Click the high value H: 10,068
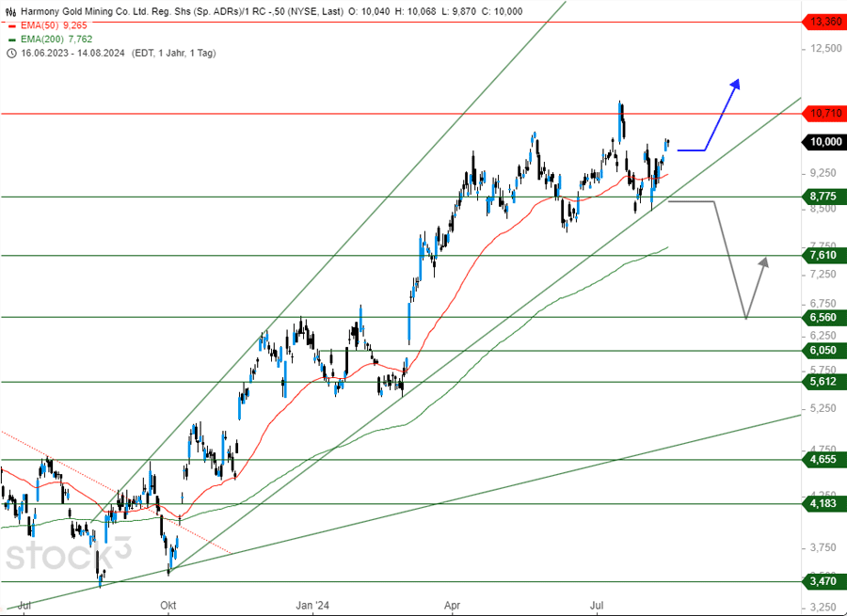Image resolution: width=847 pixels, height=616 pixels. point(417,11)
